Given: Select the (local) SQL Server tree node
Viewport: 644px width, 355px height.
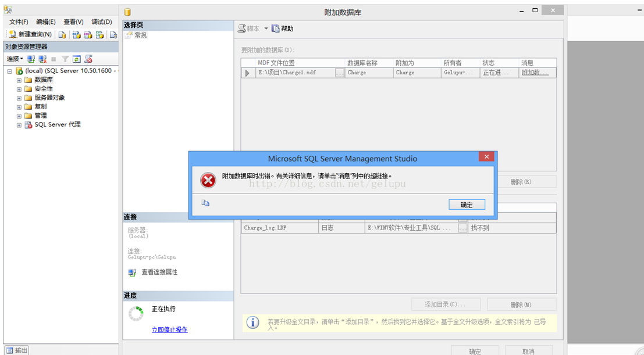Looking at the screenshot, I should tap(70, 70).
